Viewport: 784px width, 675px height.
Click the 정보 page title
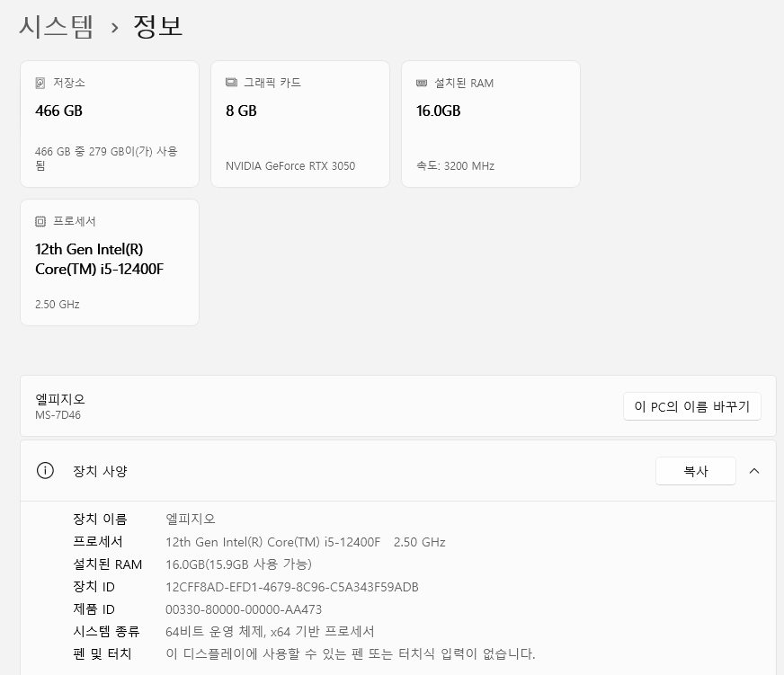point(158,26)
